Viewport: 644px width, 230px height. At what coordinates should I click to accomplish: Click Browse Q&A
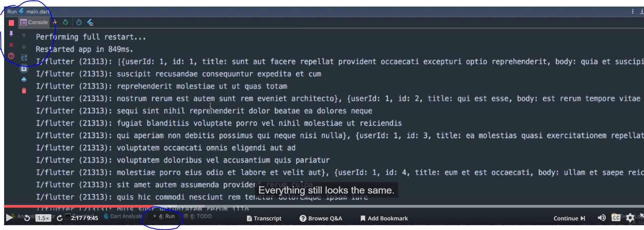[321, 218]
